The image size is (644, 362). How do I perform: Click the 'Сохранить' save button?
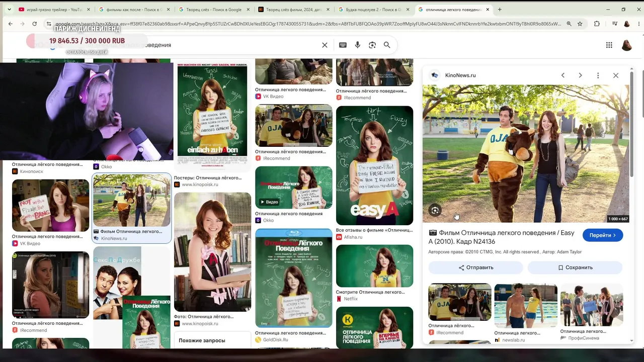[x=575, y=267]
